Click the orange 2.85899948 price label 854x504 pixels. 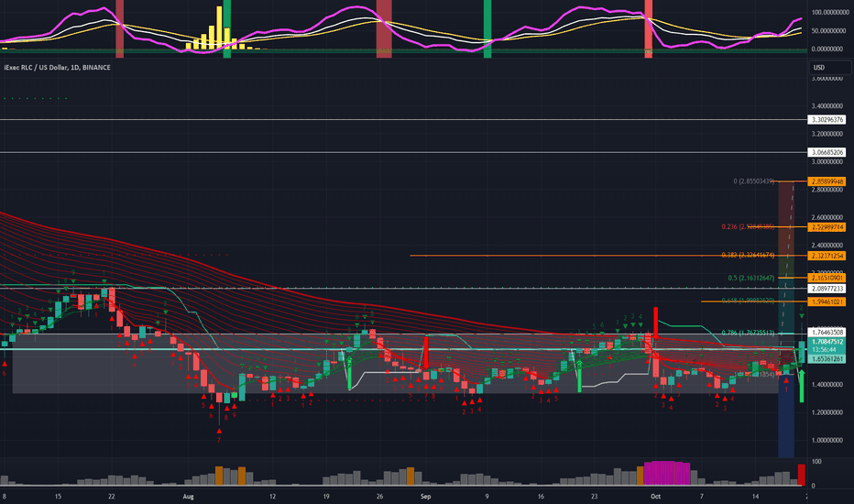pyautogui.click(x=827, y=181)
